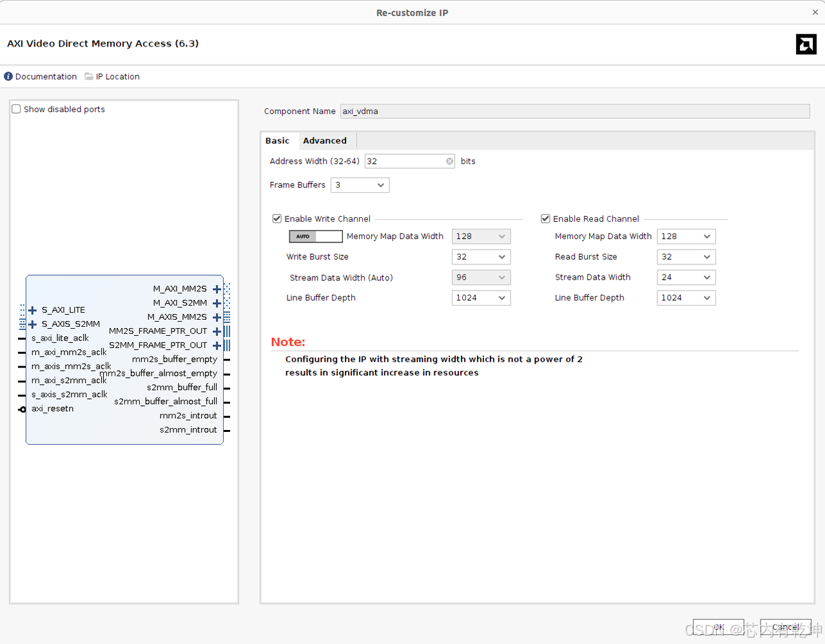Image resolution: width=825 pixels, height=644 pixels.
Task: Select the s2mm_buffer_almost_full port label
Action: click(x=166, y=402)
